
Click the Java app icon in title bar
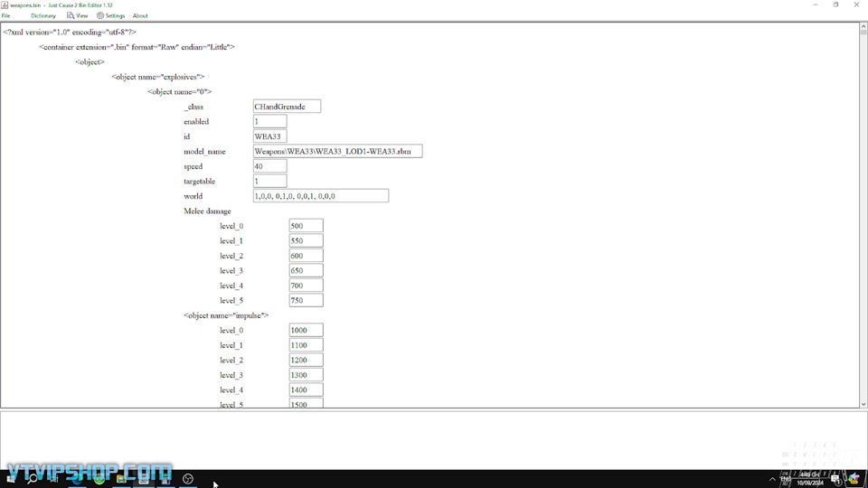click(5, 5)
